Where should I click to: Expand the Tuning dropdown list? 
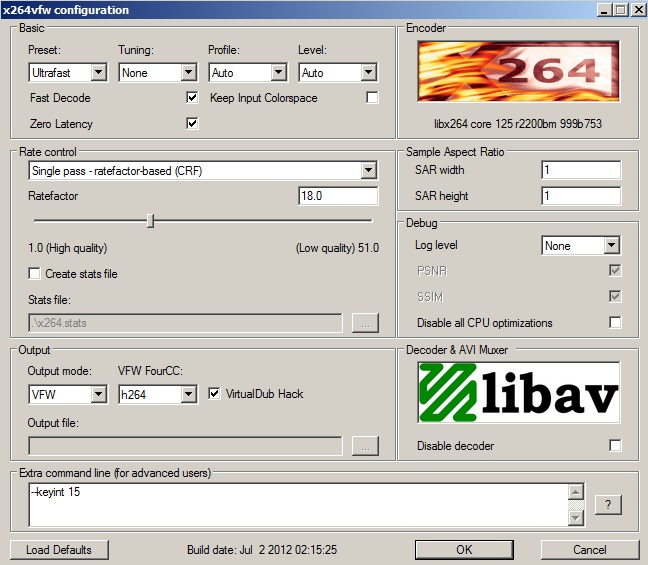158,73
